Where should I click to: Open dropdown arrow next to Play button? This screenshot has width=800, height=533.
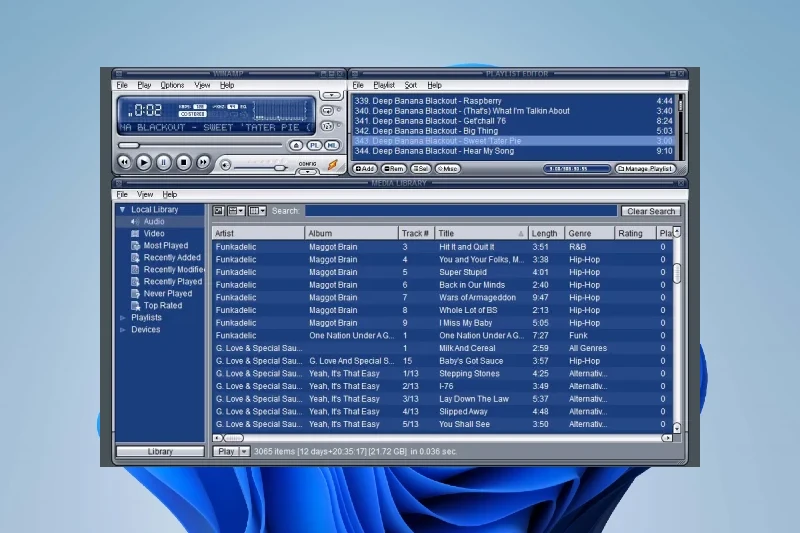click(x=244, y=451)
